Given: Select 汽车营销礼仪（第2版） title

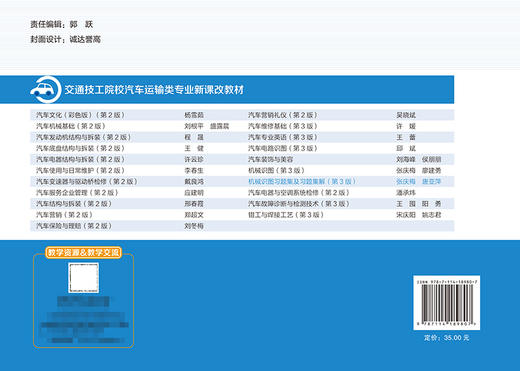Looking at the screenshot, I should click(x=283, y=115).
